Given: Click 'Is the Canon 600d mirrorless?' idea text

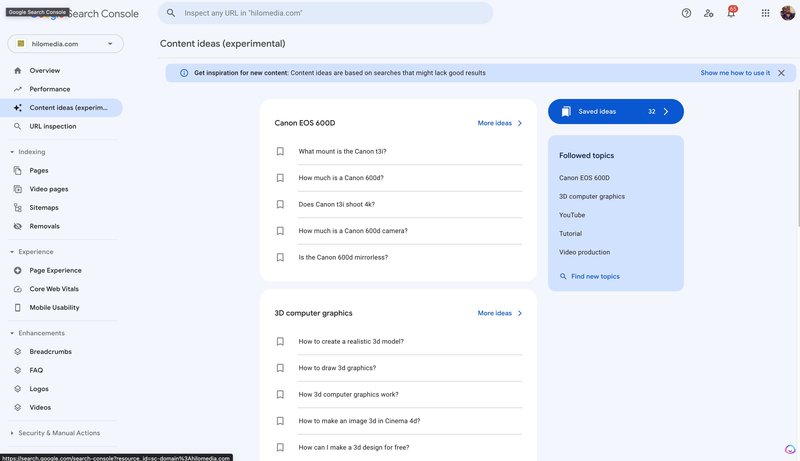Looking at the screenshot, I should pyautogui.click(x=343, y=258).
